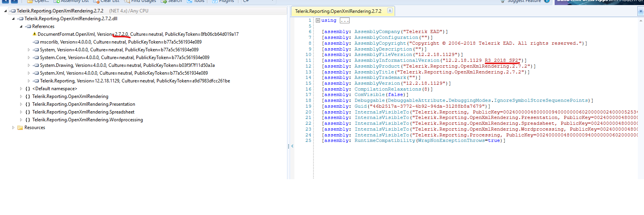Screen dimensions: 644x215
Task: Open the Tools toolbar menu
Action: (x=196, y=1)
